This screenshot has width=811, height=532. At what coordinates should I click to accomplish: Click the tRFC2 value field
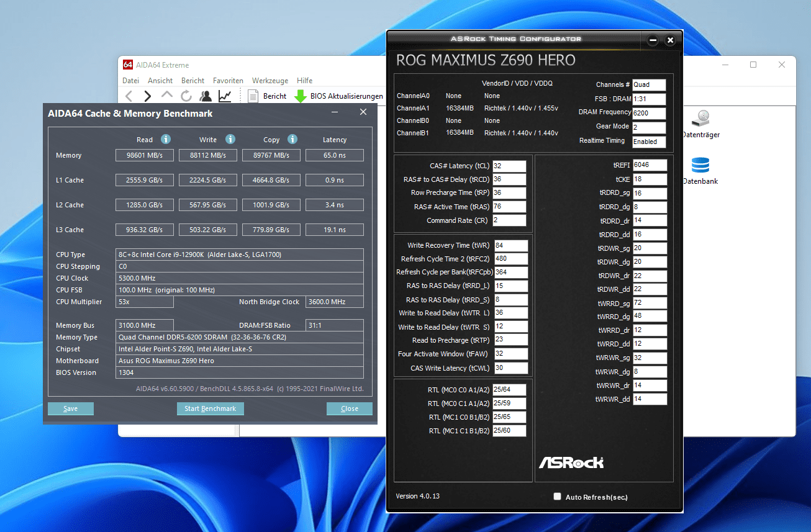pyautogui.click(x=511, y=259)
